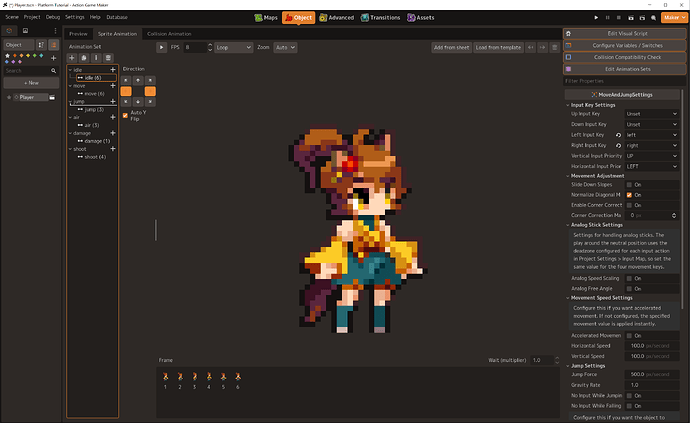Open the Vertical Input Priority dropdown
Viewport: 690px width, 423px height.
652,156
